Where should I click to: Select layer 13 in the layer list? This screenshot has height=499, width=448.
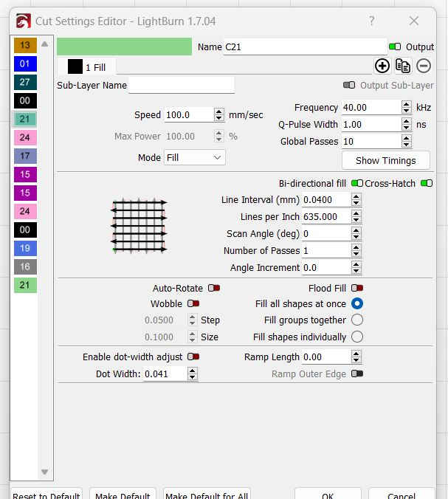pos(24,46)
